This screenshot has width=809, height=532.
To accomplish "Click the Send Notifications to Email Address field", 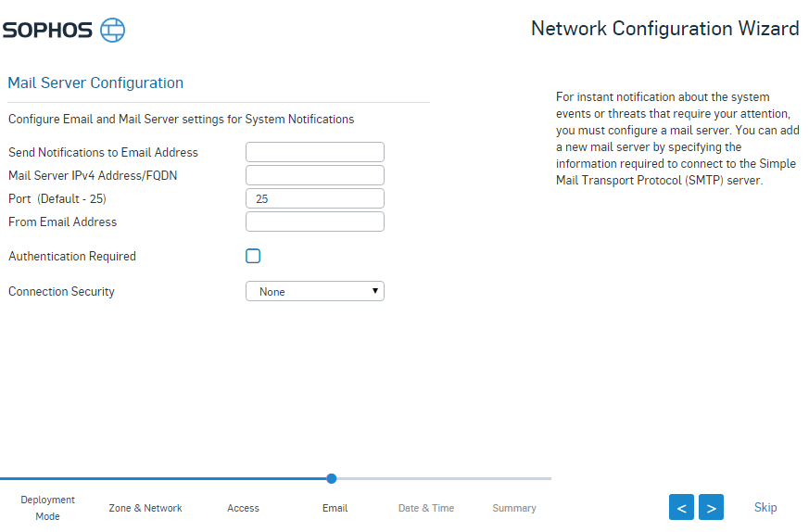I will pos(315,152).
